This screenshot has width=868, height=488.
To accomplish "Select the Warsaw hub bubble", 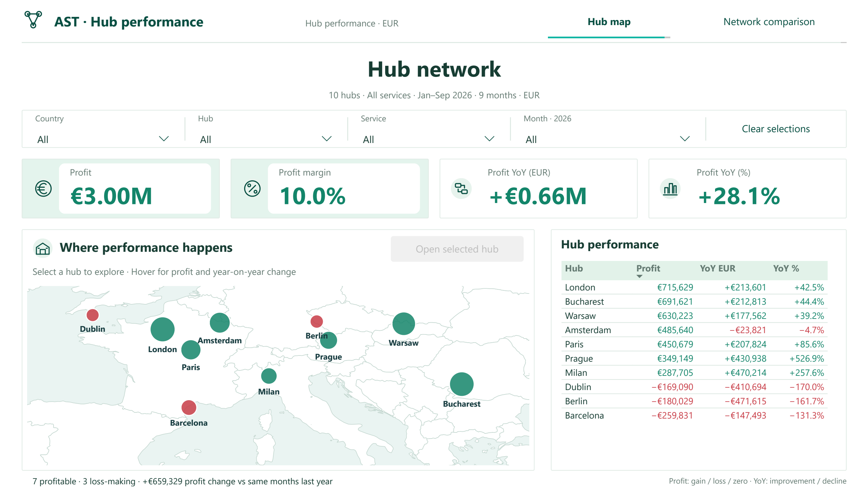I will point(403,324).
